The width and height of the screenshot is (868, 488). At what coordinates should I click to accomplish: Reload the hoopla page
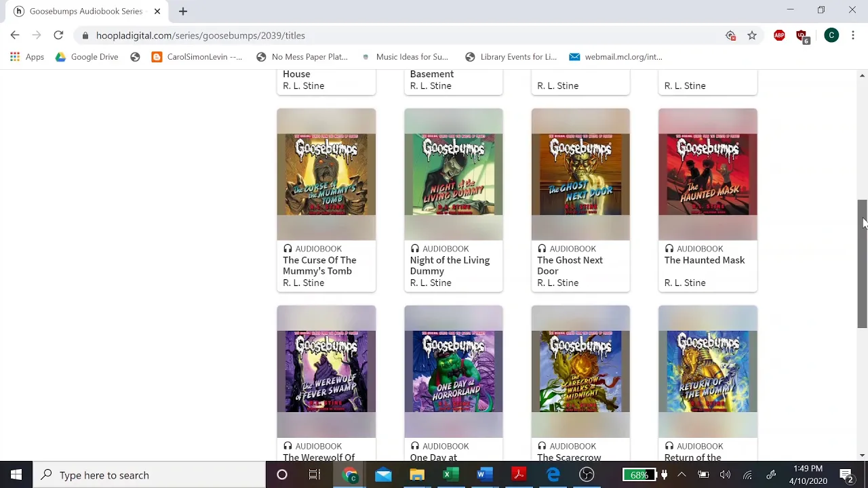tap(58, 35)
